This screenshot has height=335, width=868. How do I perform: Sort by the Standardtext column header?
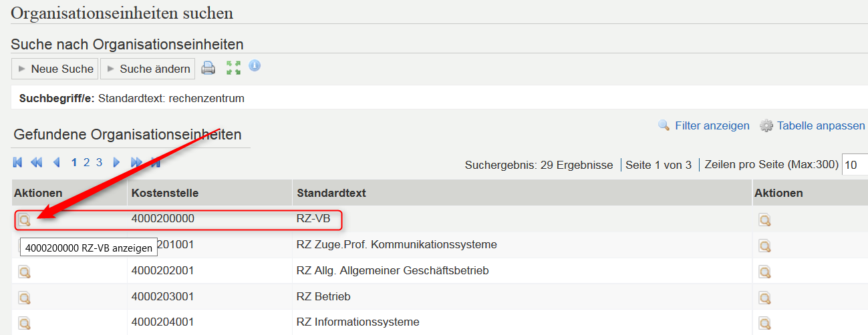pyautogui.click(x=331, y=193)
